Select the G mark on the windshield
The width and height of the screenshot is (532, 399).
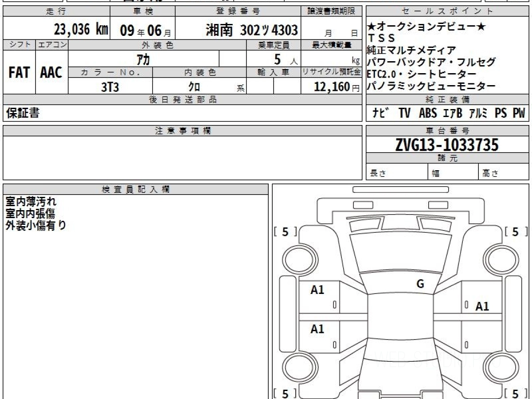pyautogui.click(x=420, y=284)
